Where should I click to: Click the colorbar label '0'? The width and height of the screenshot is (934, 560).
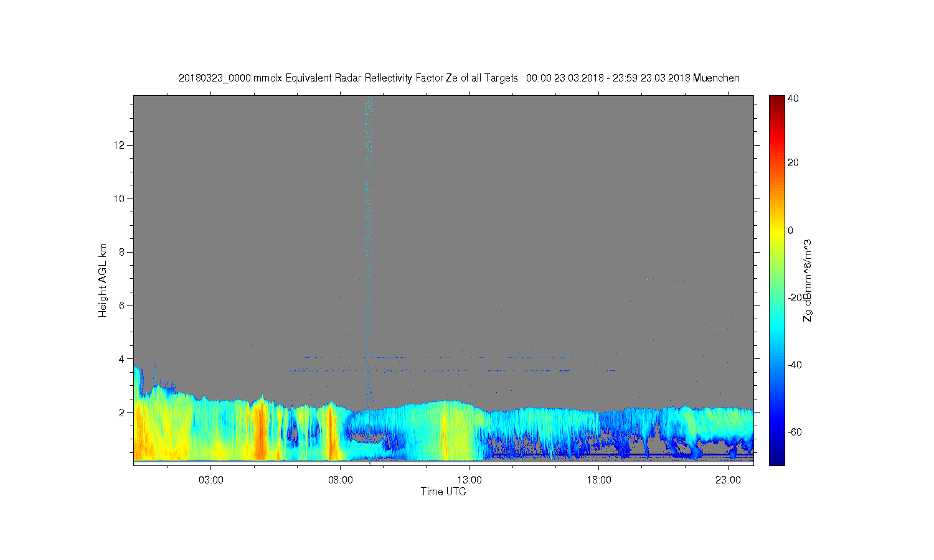[791, 230]
